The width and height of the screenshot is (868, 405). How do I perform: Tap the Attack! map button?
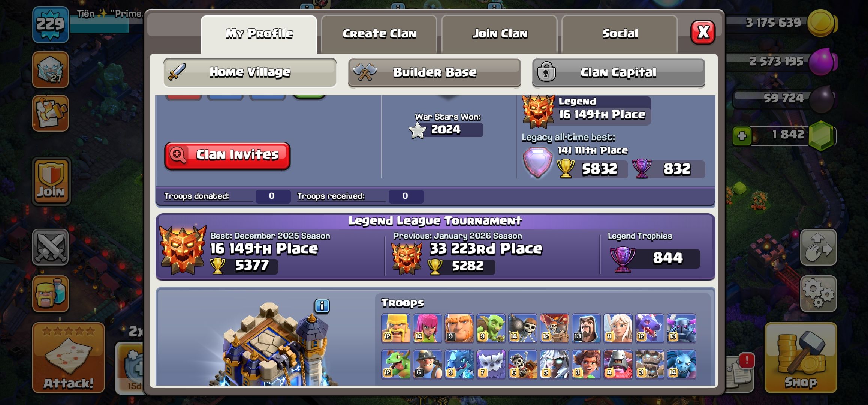[x=68, y=357]
